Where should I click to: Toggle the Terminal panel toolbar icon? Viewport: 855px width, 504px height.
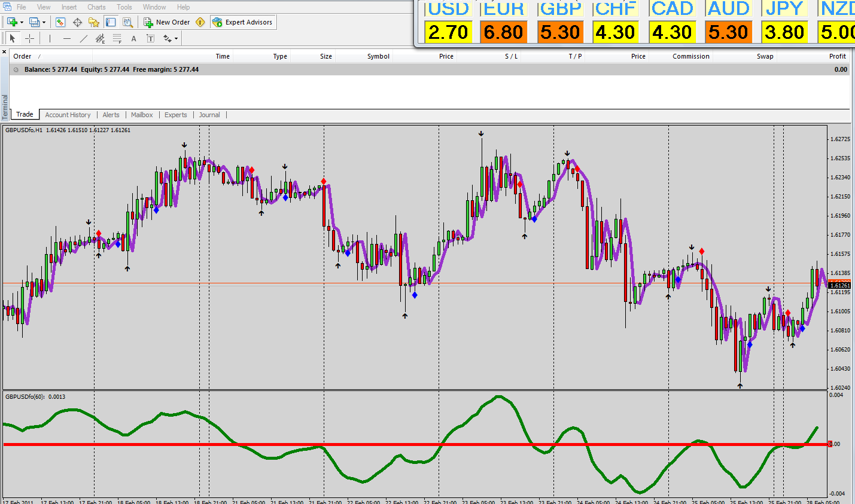tap(111, 22)
